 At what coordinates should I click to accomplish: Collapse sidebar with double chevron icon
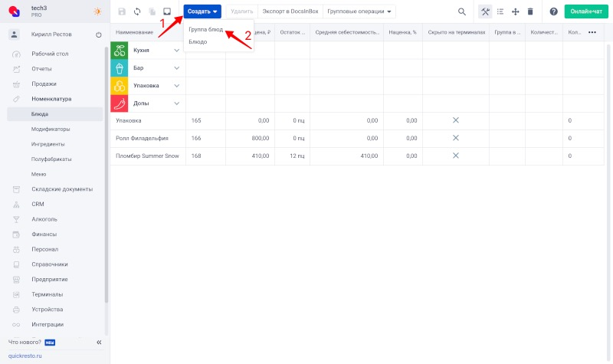point(99,342)
